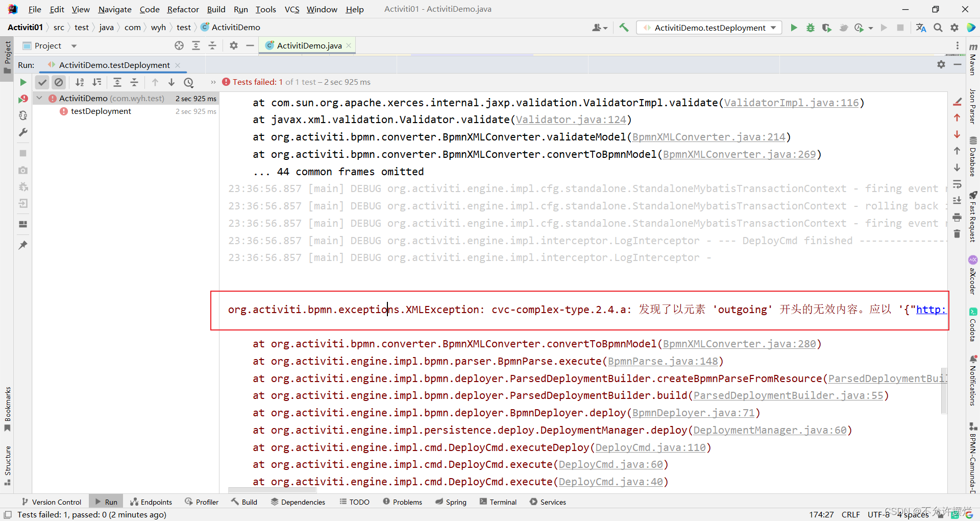Go to next failed test arrow

point(171,82)
